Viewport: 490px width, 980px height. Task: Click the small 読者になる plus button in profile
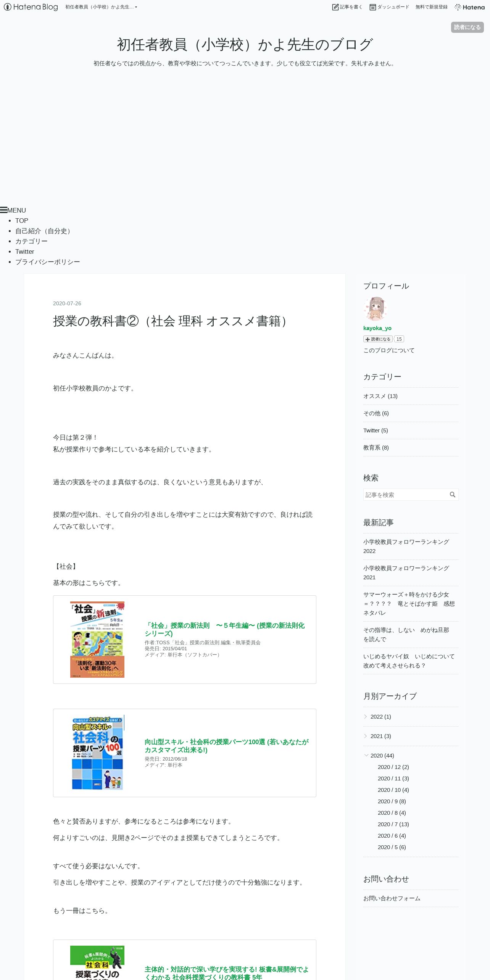point(378,339)
